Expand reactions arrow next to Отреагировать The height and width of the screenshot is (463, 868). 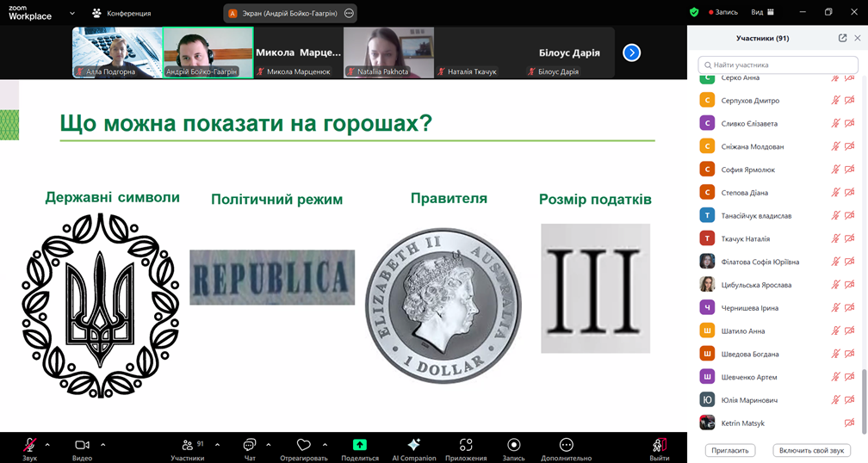[325, 445]
